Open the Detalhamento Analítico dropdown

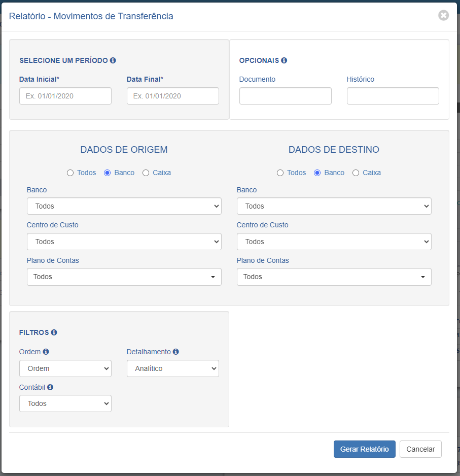click(x=173, y=368)
